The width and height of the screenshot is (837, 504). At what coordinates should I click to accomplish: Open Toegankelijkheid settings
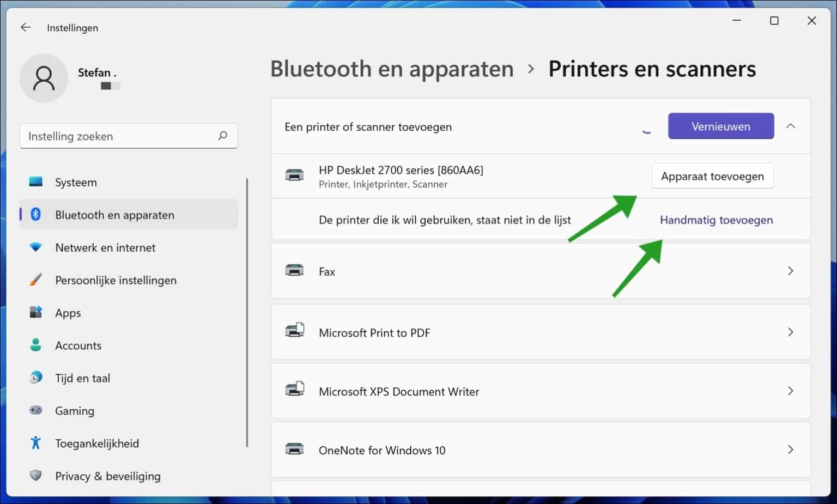(x=96, y=443)
